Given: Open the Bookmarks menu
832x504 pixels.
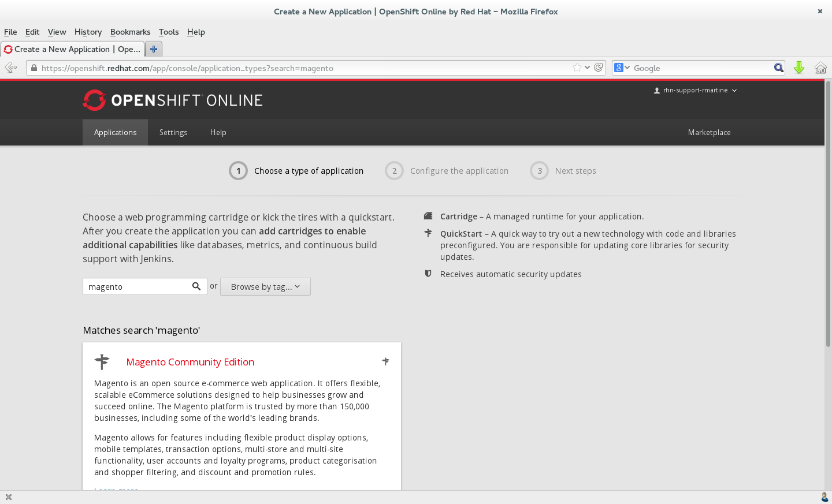Looking at the screenshot, I should (130, 32).
